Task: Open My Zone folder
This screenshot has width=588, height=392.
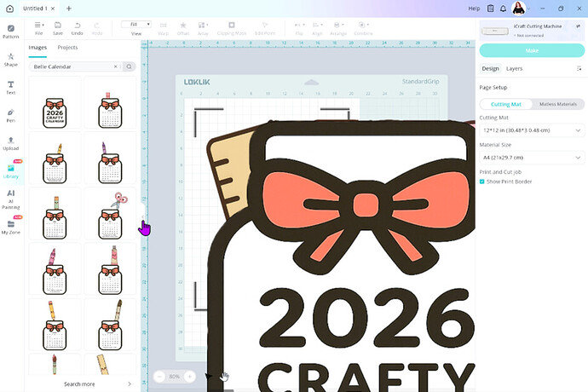Action: pyautogui.click(x=10, y=227)
